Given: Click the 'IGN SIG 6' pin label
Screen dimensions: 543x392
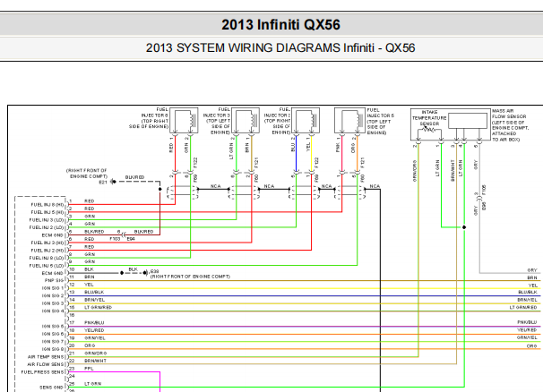Looking at the screenshot, I should point(53,334).
